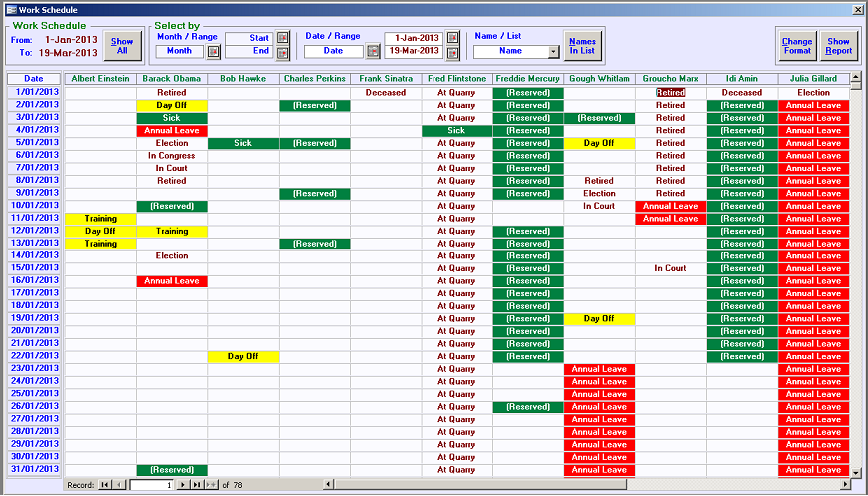Go to first record

point(104,485)
